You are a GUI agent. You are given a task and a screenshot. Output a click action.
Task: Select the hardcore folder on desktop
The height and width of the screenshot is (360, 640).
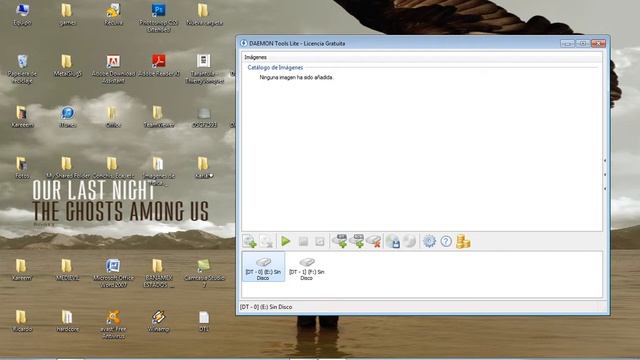[x=67, y=321]
